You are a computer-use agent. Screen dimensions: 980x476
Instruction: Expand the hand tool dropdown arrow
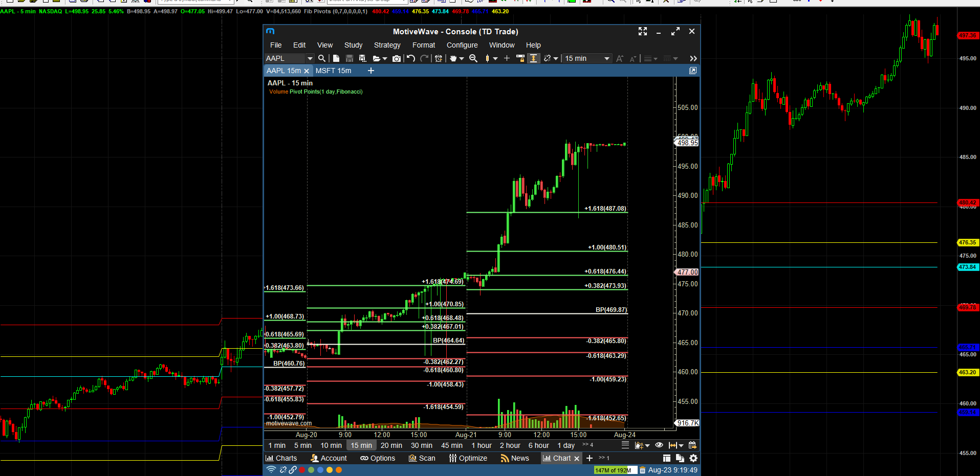[462, 59]
